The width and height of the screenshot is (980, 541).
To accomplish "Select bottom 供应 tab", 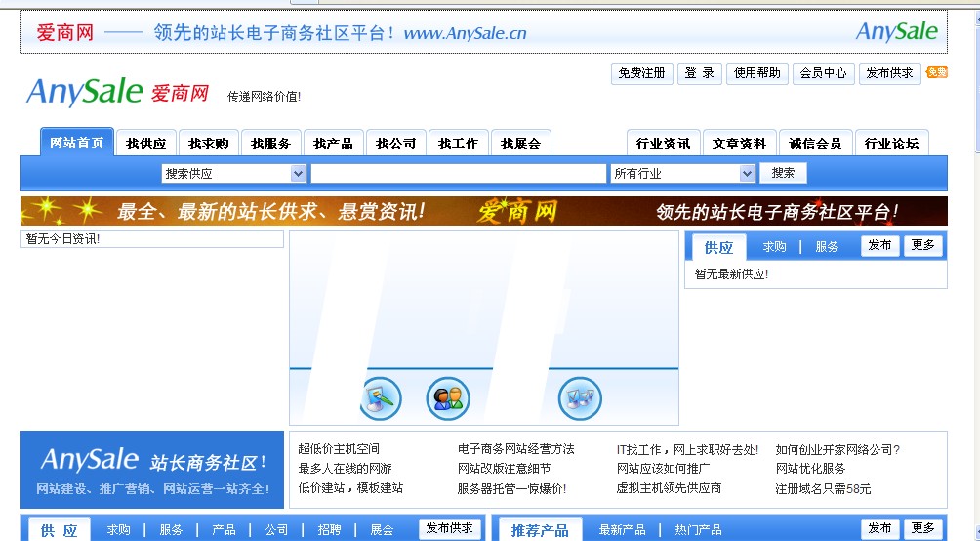I will 60,530.
